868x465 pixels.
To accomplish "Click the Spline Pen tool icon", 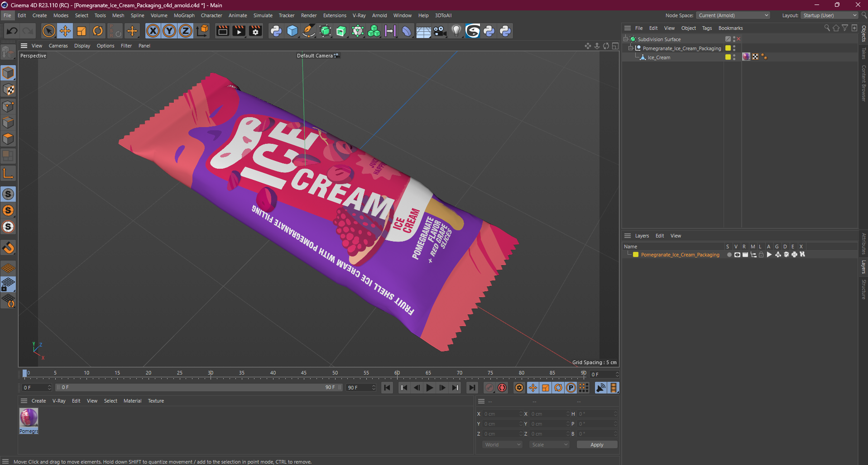I will (x=309, y=31).
